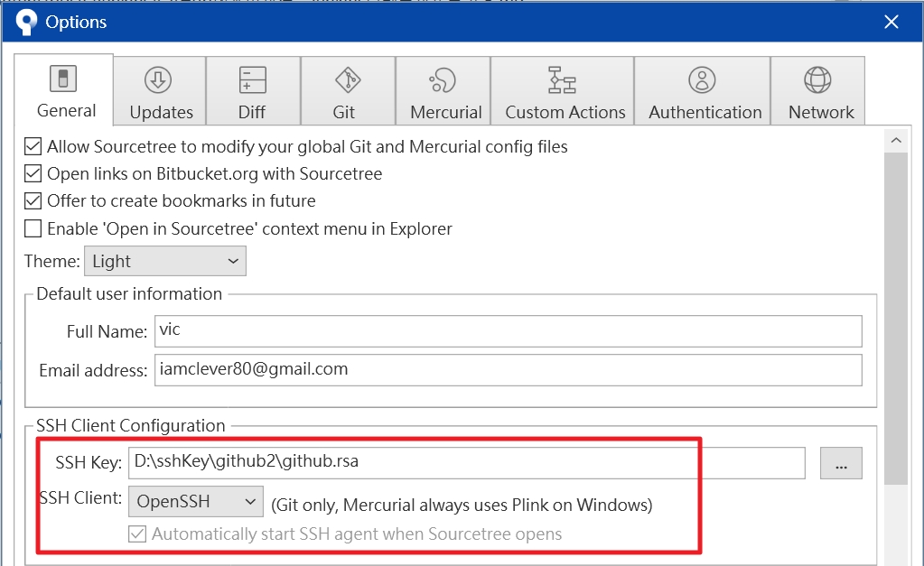Open the Network tab label
The height and width of the screenshot is (566, 924).
(821, 112)
